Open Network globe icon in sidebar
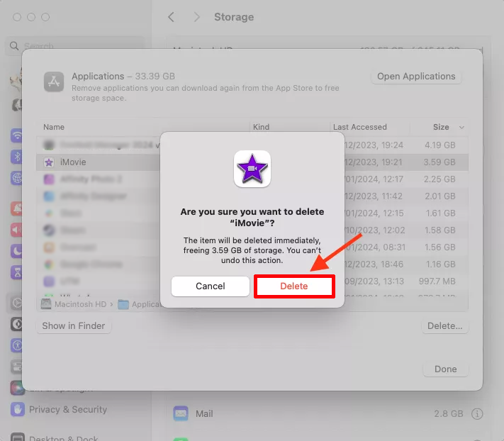Image resolution: width=504 pixels, height=441 pixels. pyautogui.click(x=17, y=178)
